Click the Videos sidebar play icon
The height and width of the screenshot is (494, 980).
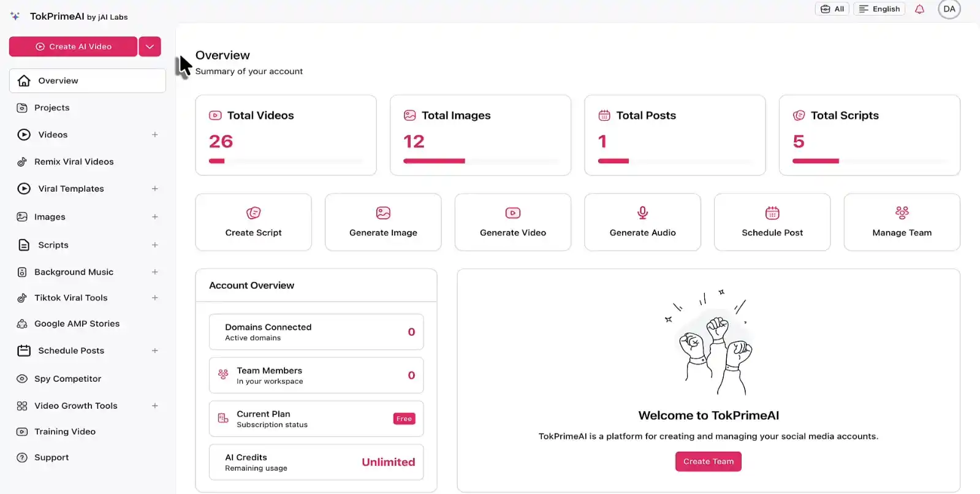[24, 135]
